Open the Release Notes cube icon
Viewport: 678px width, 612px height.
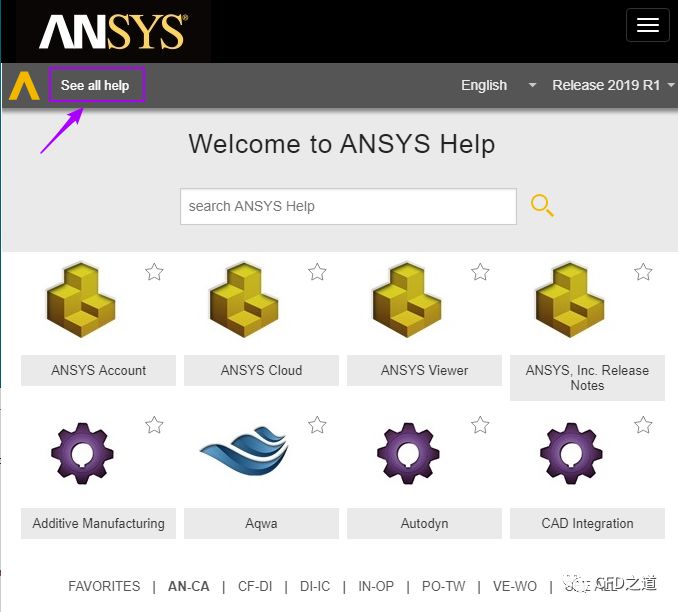[x=570, y=300]
